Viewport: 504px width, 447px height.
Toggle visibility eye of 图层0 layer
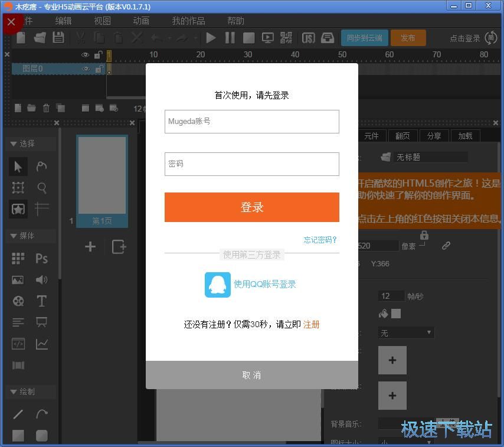tap(86, 69)
